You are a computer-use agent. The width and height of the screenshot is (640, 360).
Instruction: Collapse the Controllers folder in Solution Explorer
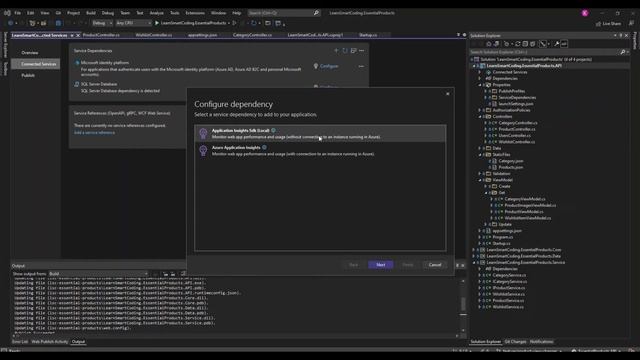480,117
